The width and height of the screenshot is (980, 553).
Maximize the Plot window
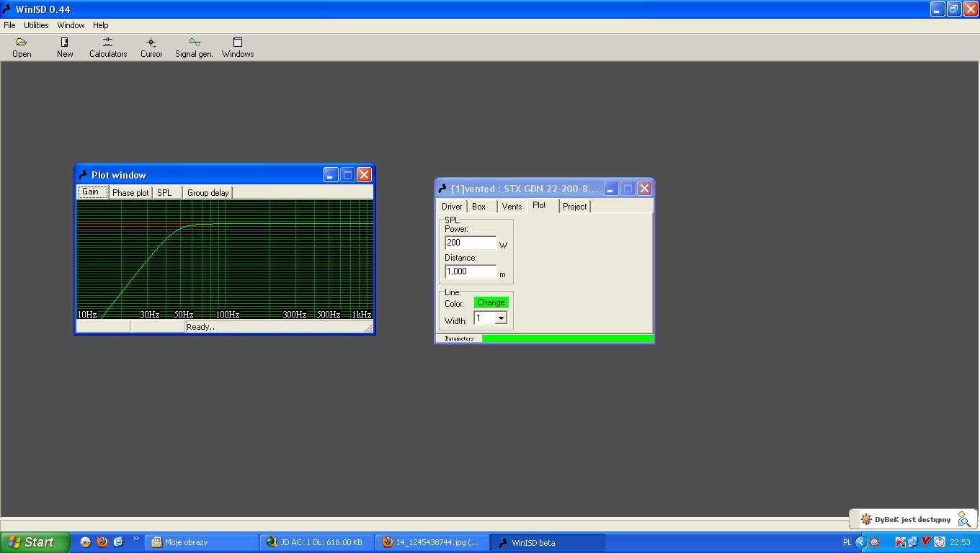coord(347,175)
